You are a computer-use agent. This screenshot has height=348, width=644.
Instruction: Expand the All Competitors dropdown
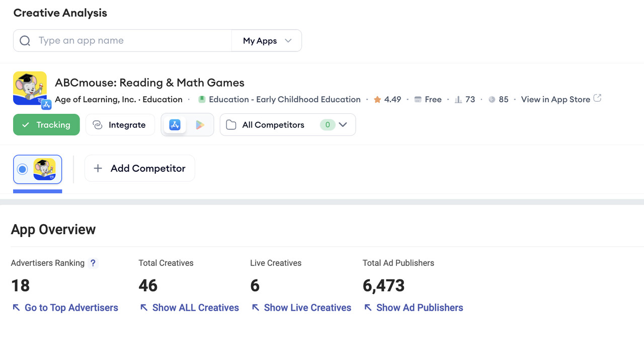343,125
